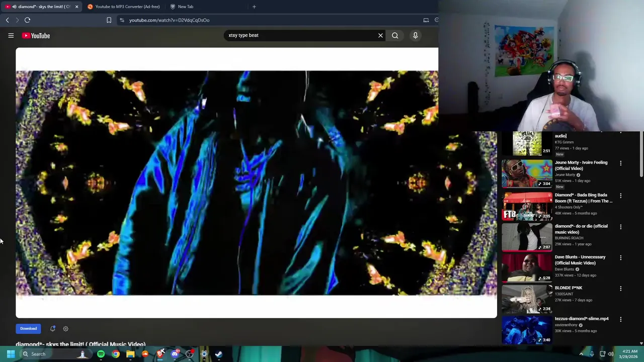The width and height of the screenshot is (644, 362).
Task: Open Bada Bing Bada Boom video thumbnail
Action: [x=527, y=206]
